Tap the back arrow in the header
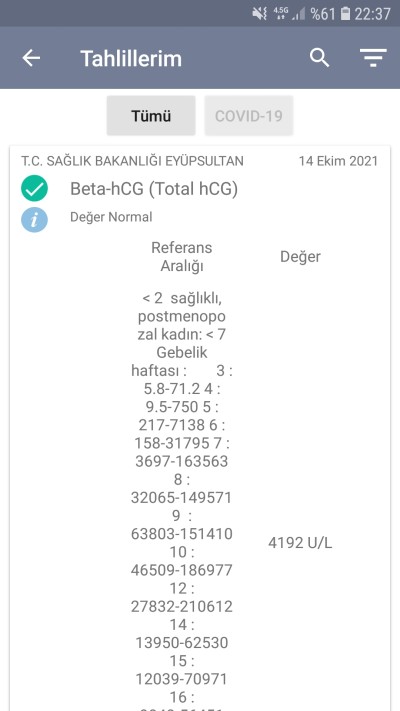The image size is (400, 711). 31,58
